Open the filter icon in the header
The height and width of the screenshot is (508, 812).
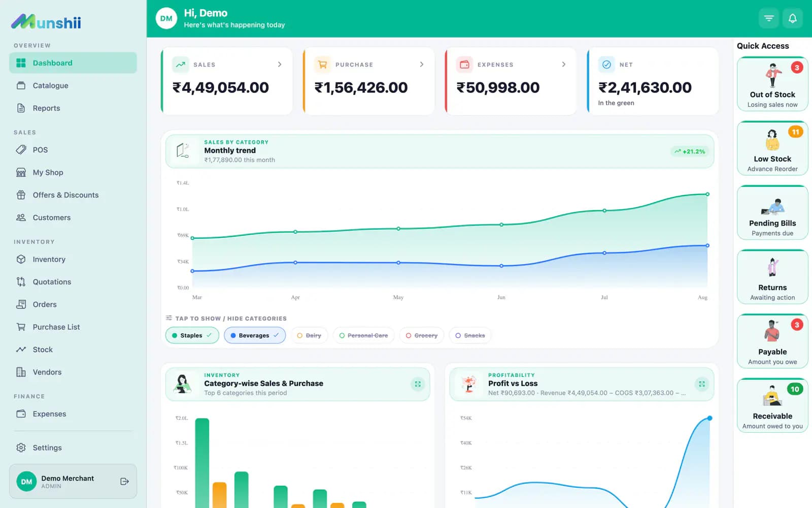coord(769,18)
